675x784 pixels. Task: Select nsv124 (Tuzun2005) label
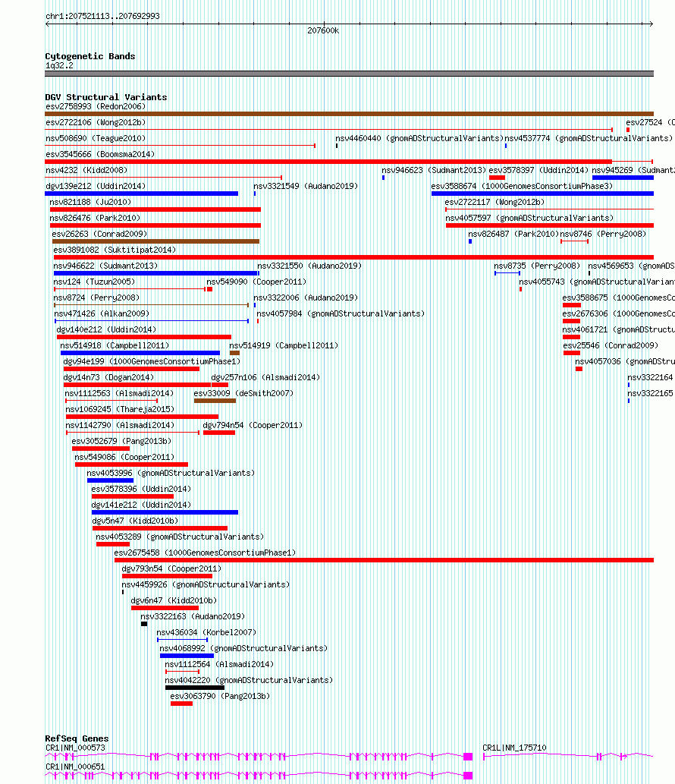click(x=94, y=282)
